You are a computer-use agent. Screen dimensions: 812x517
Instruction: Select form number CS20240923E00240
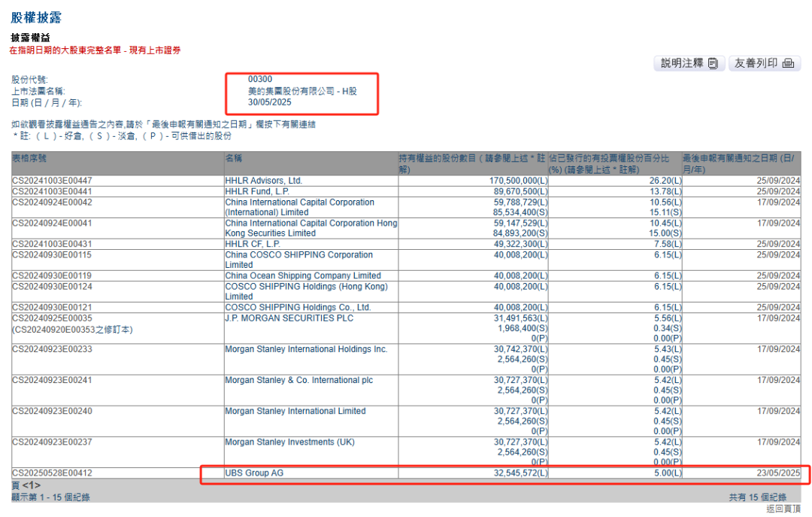[x=52, y=411]
